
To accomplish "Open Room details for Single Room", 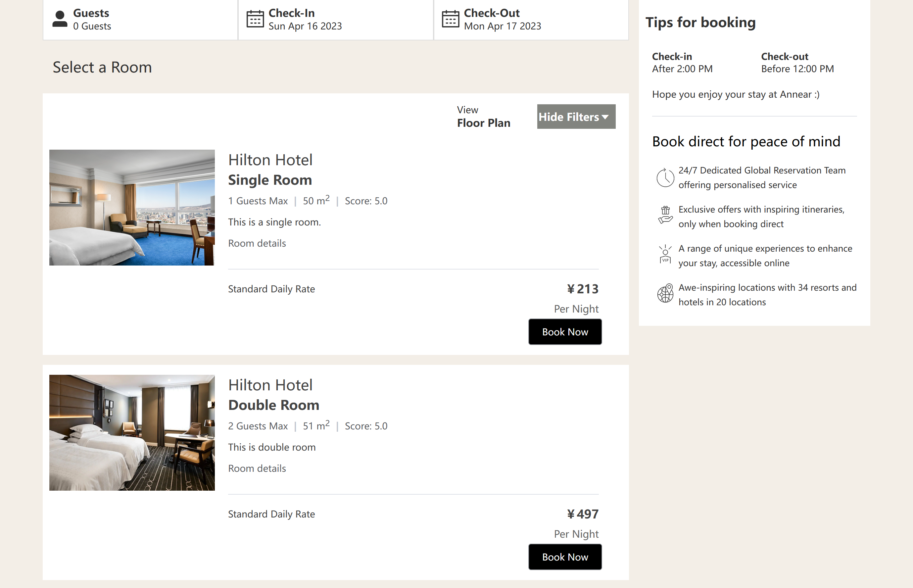I will tap(257, 243).
